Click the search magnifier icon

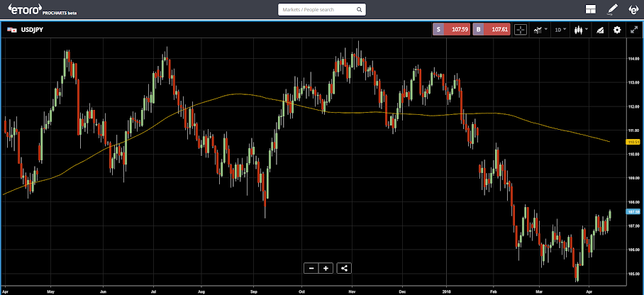pyautogui.click(x=359, y=9)
